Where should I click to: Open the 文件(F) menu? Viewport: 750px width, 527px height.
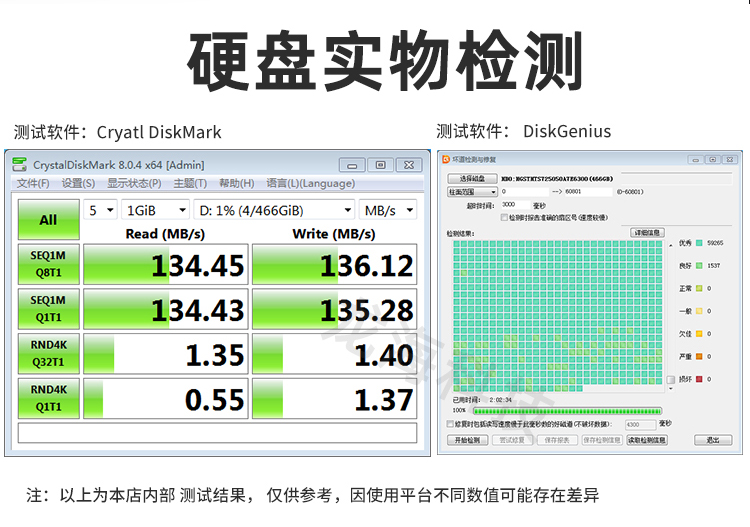tap(33, 183)
